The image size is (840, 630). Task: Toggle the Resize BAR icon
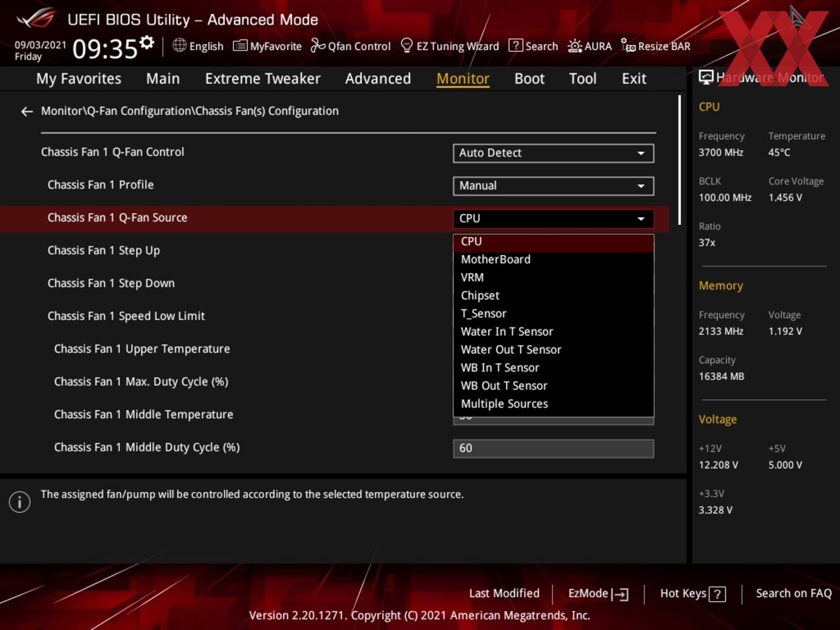pos(628,46)
